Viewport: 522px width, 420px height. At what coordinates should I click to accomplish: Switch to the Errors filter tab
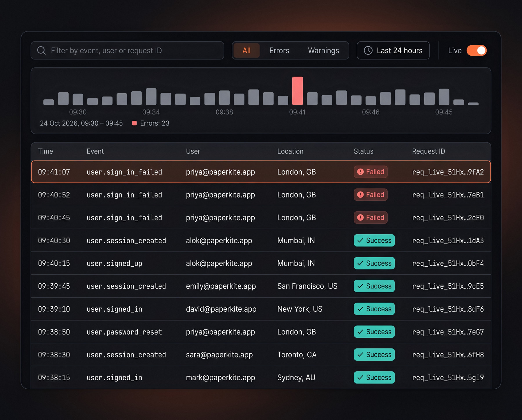[x=279, y=50]
